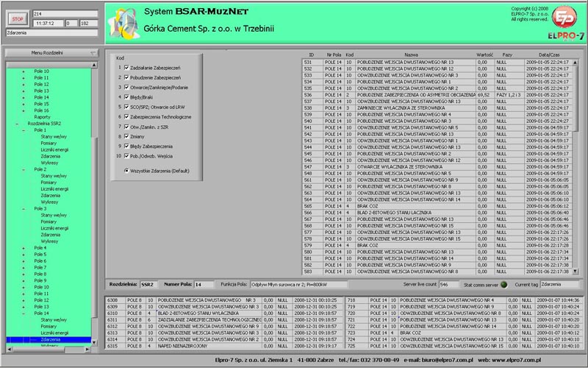Click the time field showing 11:37:12
The image size is (588, 368).
(48, 24)
